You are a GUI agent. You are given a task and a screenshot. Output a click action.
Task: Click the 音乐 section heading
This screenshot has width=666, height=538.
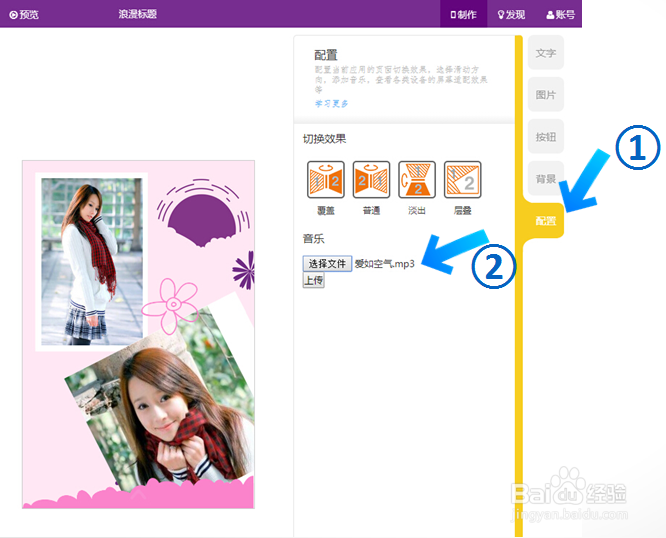click(x=313, y=238)
